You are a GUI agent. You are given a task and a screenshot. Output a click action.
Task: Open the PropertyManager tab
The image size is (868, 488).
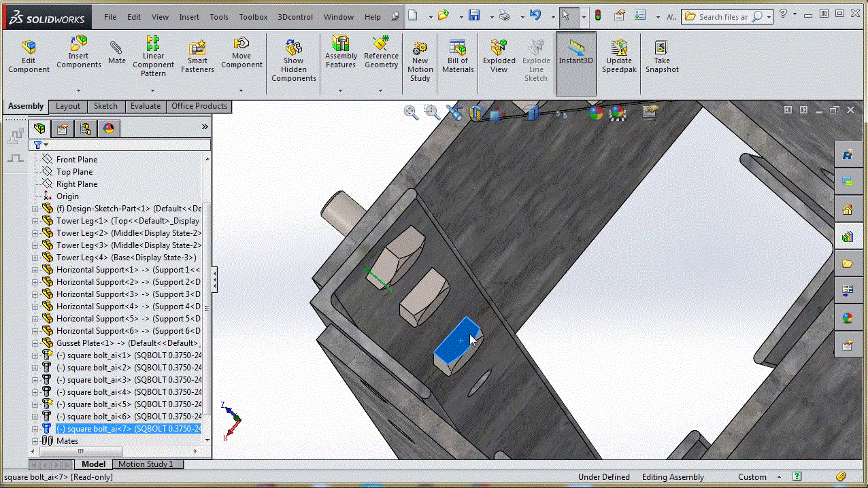point(63,128)
